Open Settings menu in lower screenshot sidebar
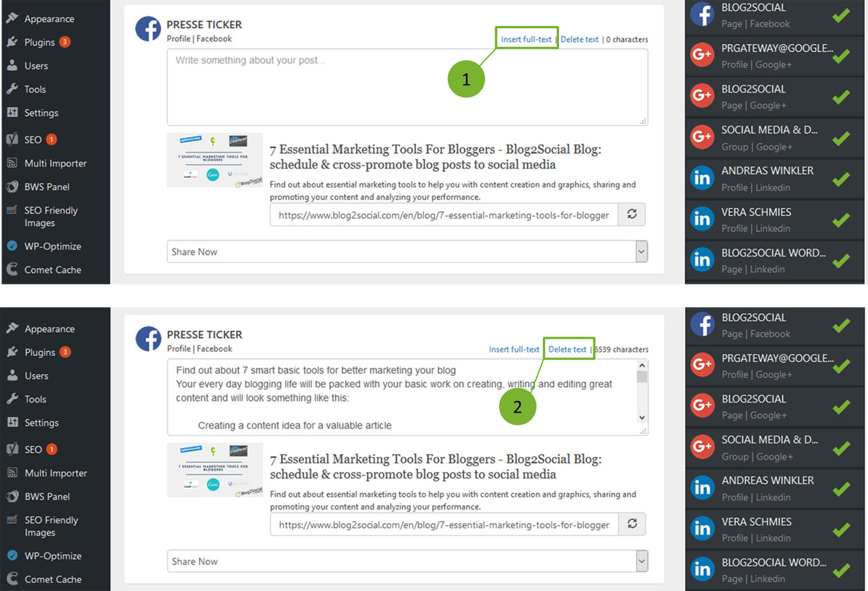Viewport: 868px width, 591px height. [x=41, y=423]
